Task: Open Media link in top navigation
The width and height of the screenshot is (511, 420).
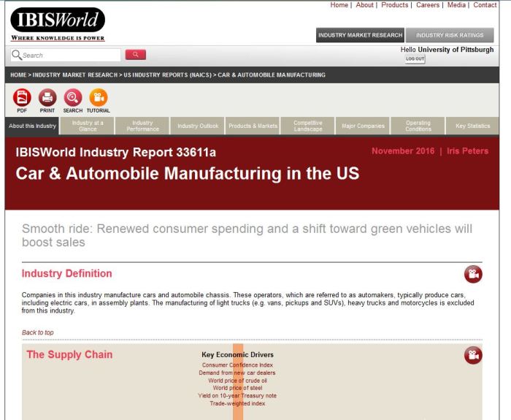Action: pos(456,5)
